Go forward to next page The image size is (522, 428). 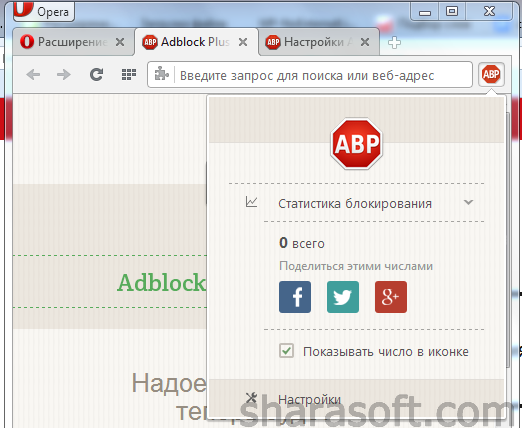click(x=64, y=74)
